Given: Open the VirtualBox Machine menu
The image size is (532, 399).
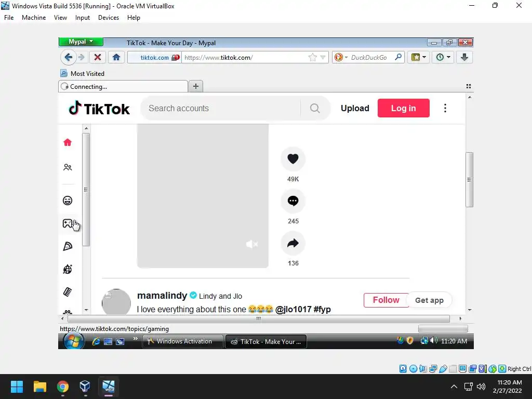Looking at the screenshot, I should pos(34,18).
